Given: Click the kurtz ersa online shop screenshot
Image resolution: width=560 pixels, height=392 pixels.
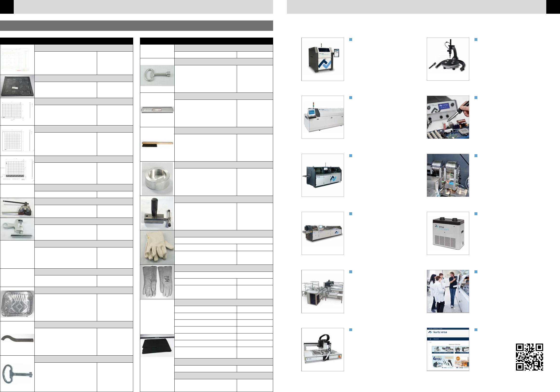Looking at the screenshot, I should 448,349.
